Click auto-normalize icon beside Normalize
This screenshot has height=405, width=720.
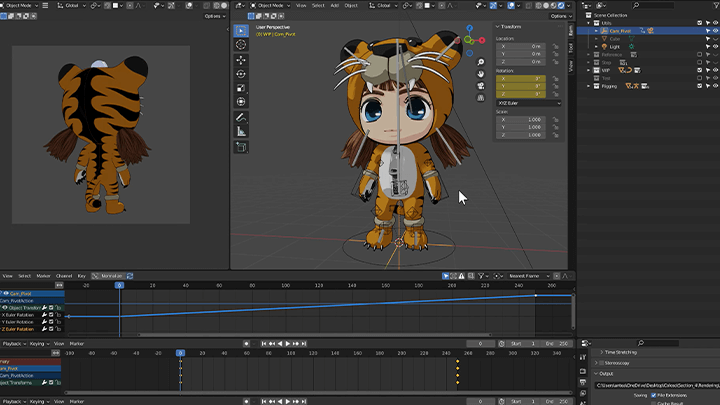click(130, 276)
